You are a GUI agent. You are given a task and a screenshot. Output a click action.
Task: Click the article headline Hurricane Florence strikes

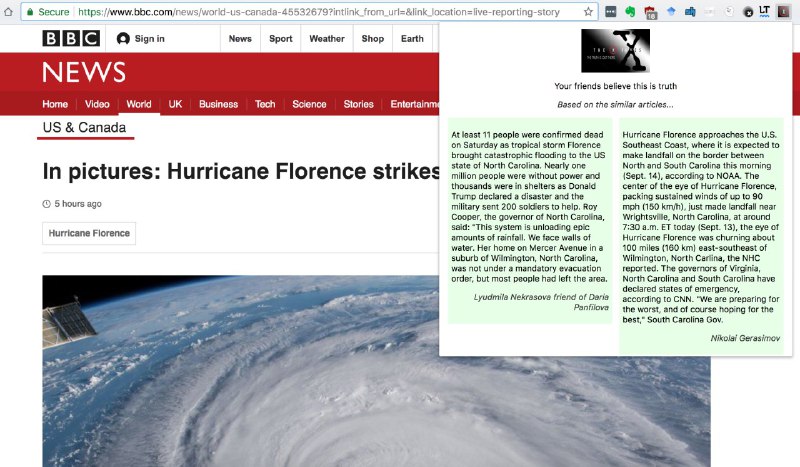click(x=241, y=171)
